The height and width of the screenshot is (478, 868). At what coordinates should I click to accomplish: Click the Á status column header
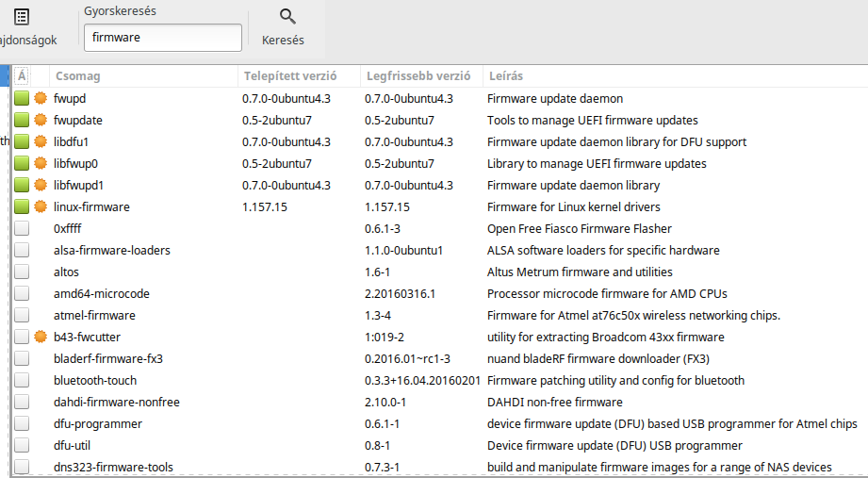pyautogui.click(x=22, y=75)
